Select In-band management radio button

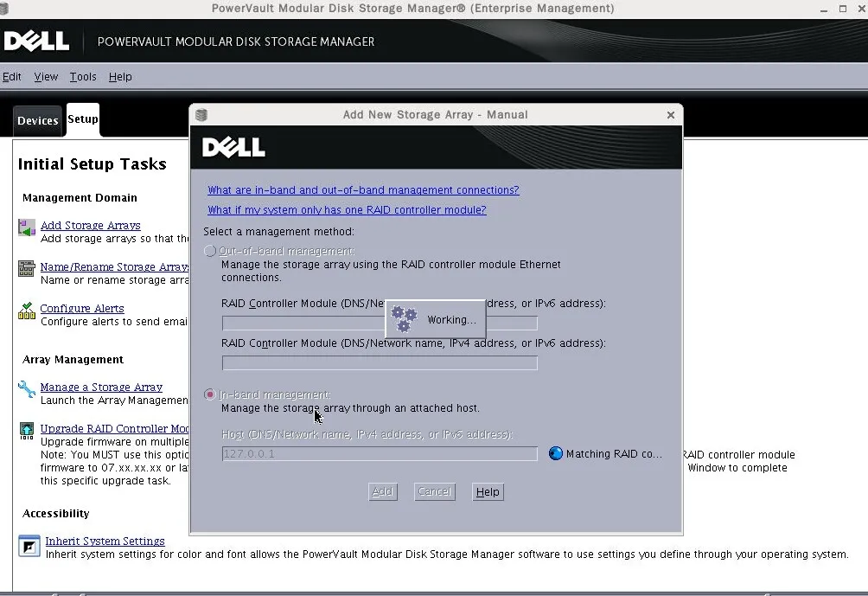pos(210,394)
